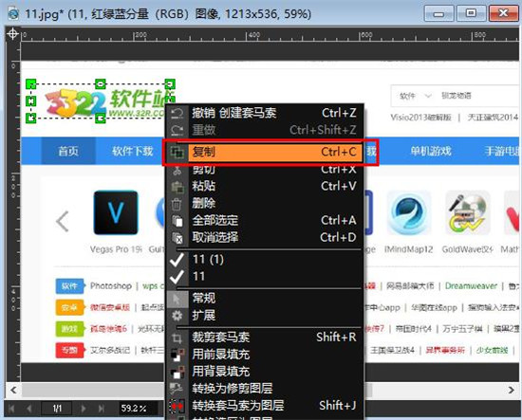
Task: Click the carousel left chevron arrow
Action: (x=63, y=221)
